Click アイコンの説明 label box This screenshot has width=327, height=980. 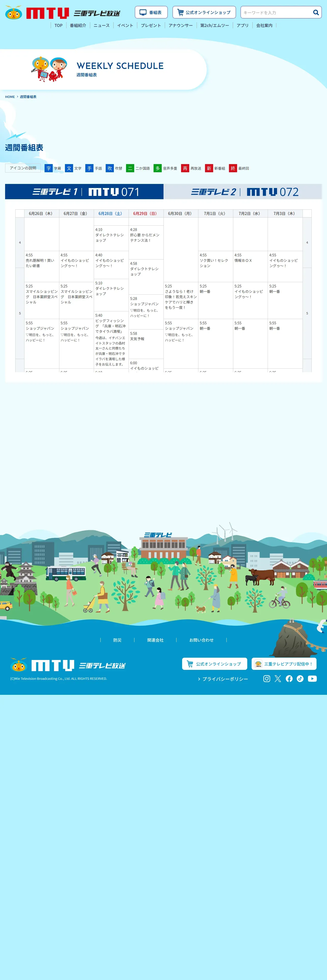[x=23, y=168]
